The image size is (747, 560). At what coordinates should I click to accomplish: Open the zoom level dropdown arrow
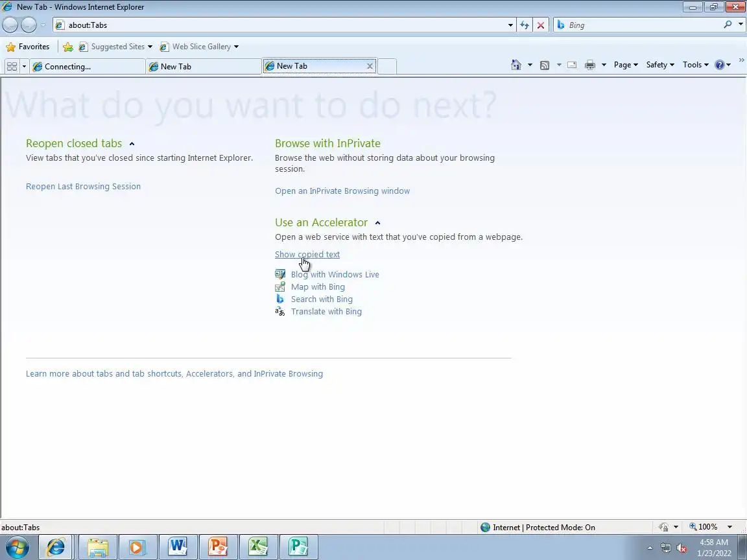pos(729,527)
